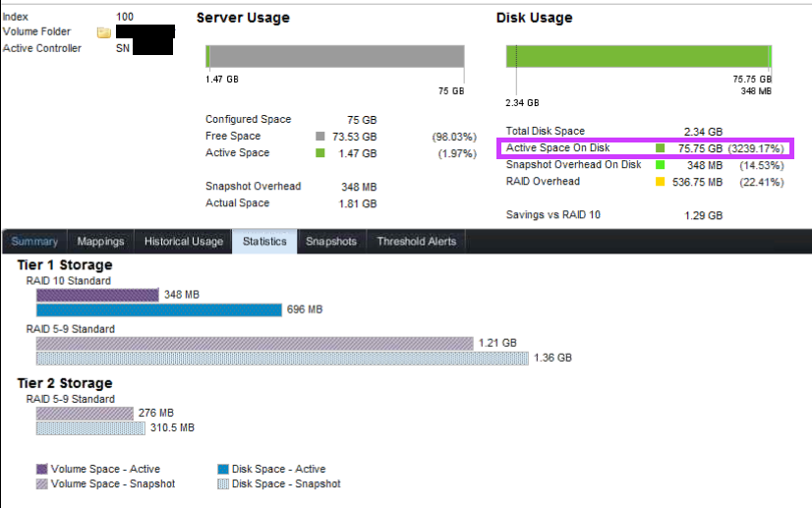Click the Volume Space - Active legend icon
812x508 pixels.
pos(42,470)
